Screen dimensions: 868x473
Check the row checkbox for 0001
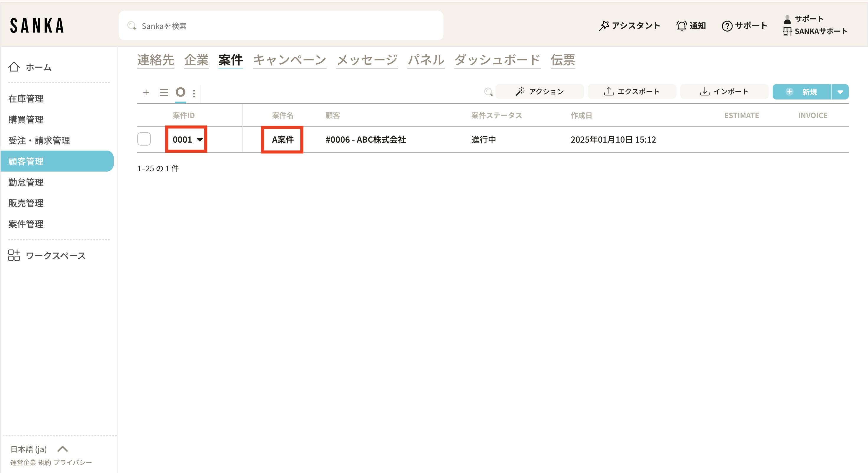coord(144,139)
